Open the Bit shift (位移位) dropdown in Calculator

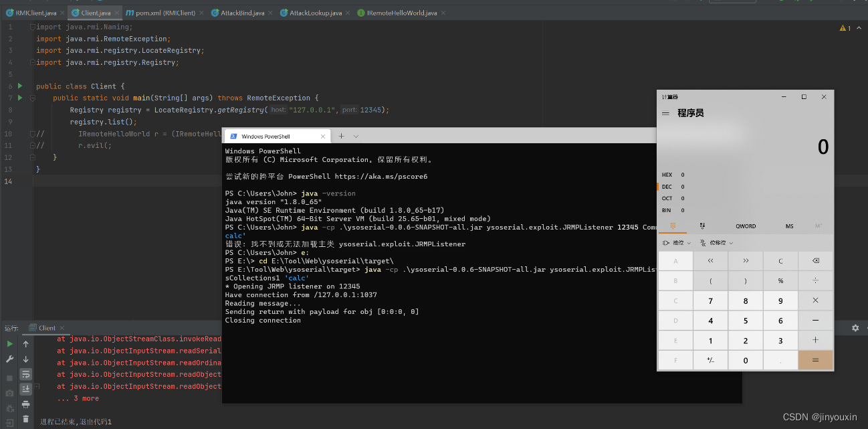click(x=716, y=242)
